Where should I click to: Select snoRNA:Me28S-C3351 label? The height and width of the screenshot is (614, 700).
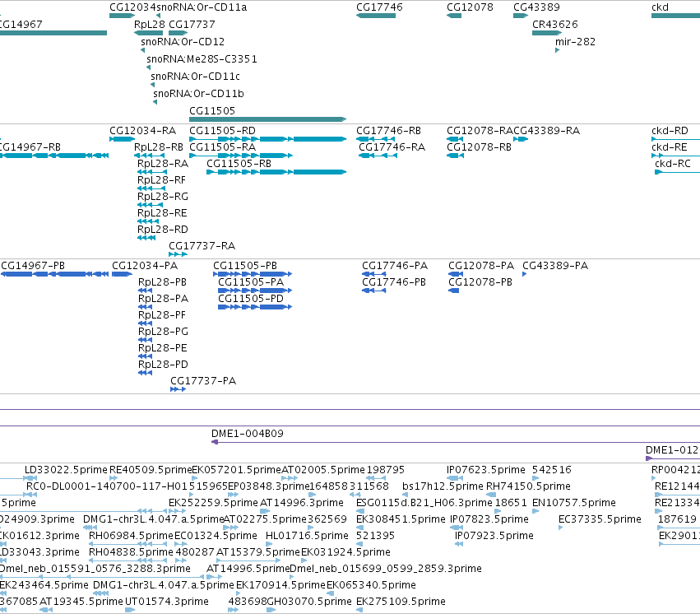click(202, 59)
